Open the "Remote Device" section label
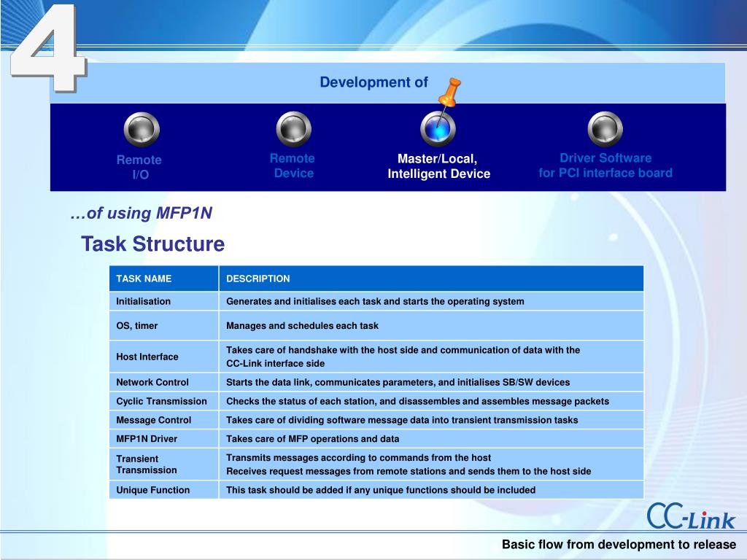The image size is (747, 560). 293,166
